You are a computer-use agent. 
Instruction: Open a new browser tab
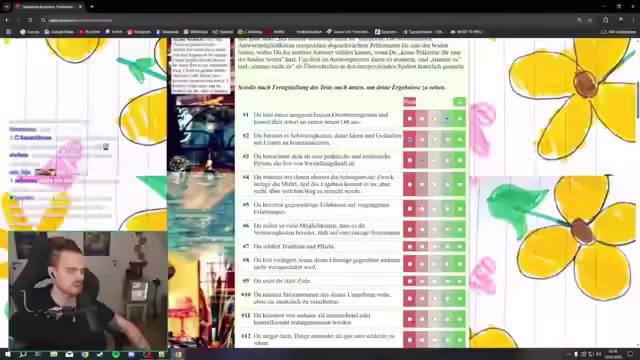coord(92,7)
